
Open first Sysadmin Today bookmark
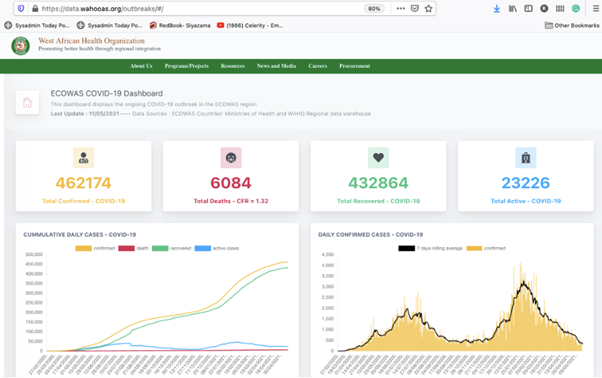coord(37,25)
